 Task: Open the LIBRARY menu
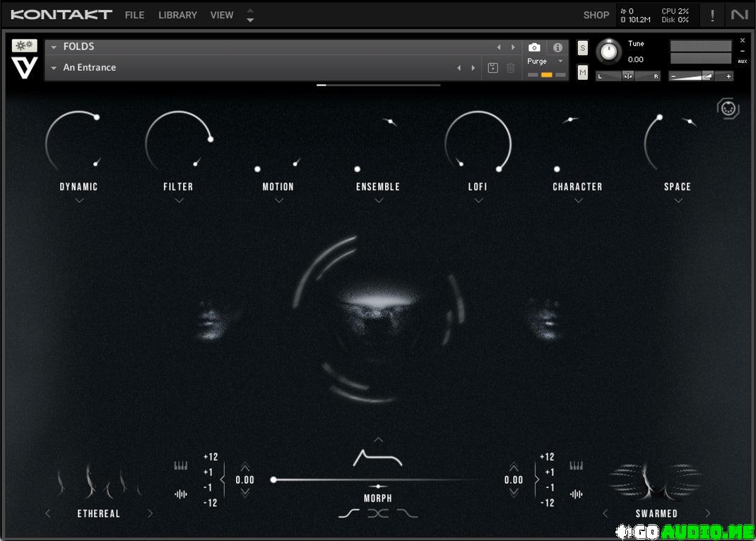tap(177, 15)
